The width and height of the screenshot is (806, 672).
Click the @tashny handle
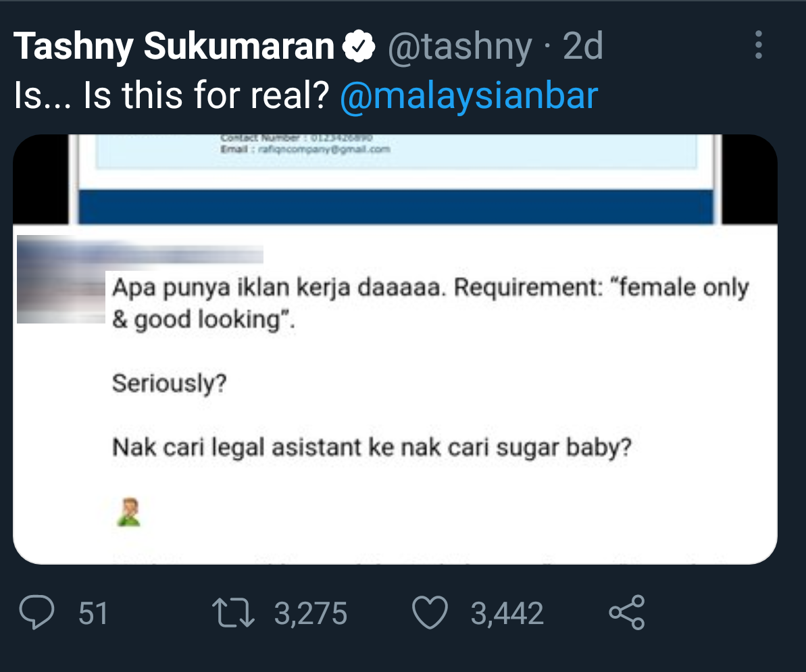click(459, 47)
